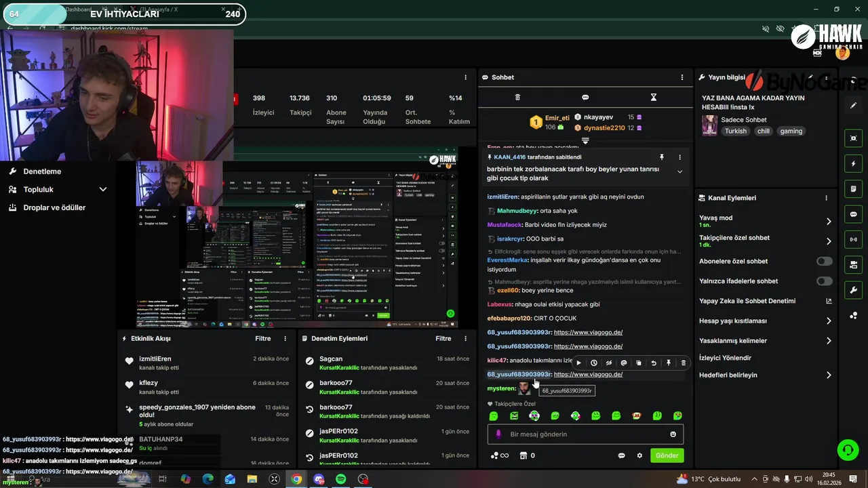Screen dimensions: 868x488
Task: Open Spotify from the taskbar
Action: pos(341,479)
